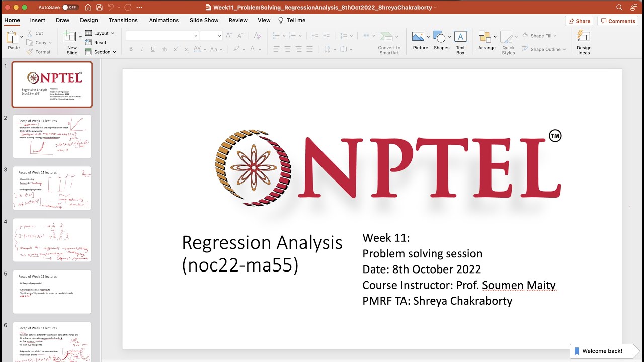
Task: Click the Save floppy disk icon
Action: [99, 7]
